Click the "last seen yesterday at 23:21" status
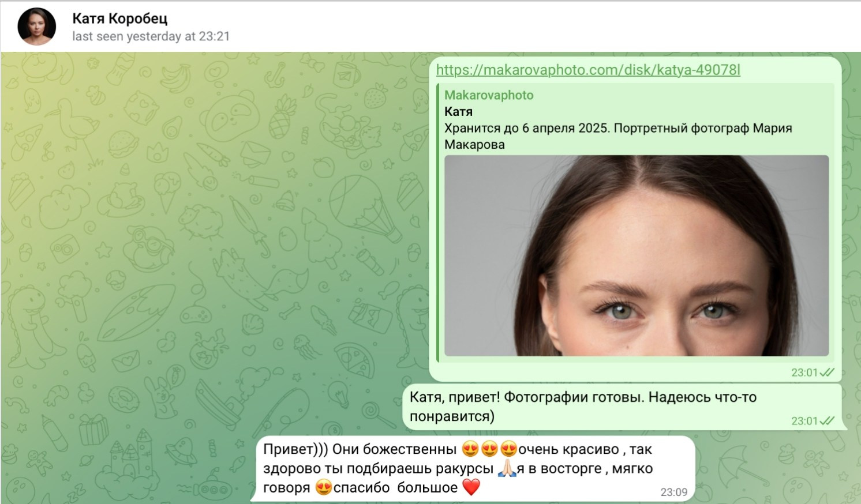Screen dimensions: 861x504 tap(151, 36)
